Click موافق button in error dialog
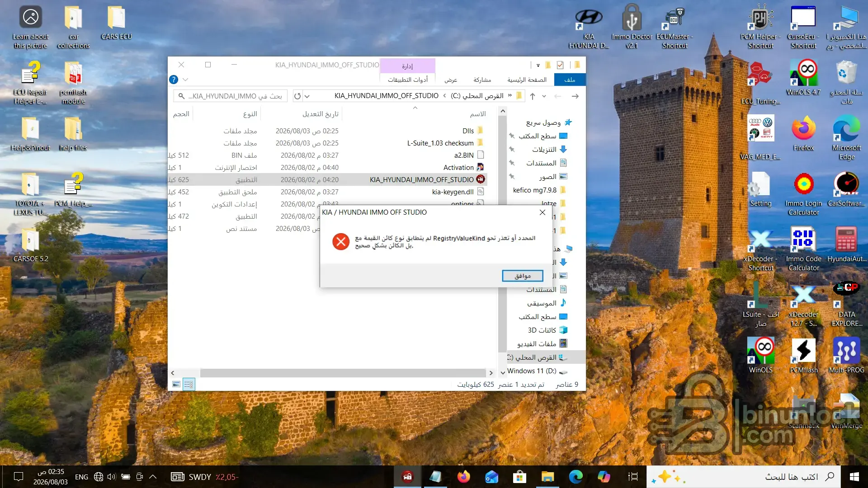 523,276
